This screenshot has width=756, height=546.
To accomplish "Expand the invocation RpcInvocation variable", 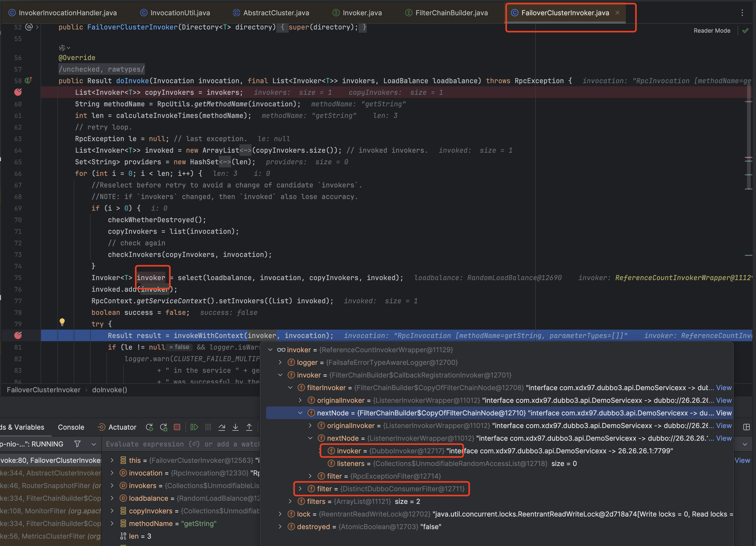I will [x=112, y=473].
